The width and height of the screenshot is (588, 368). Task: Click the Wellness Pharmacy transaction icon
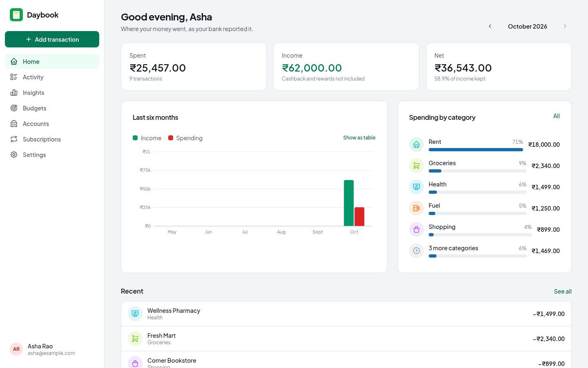tap(135, 314)
